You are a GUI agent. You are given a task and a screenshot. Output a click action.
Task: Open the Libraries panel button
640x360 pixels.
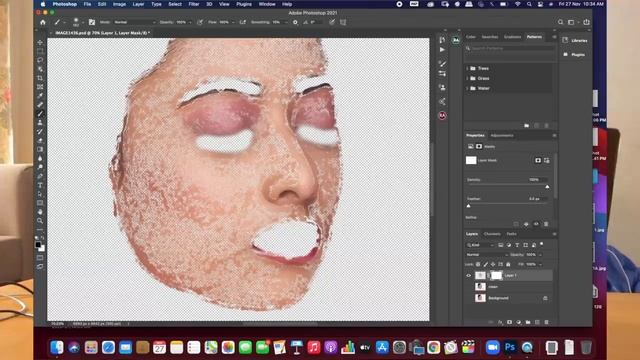coord(575,40)
